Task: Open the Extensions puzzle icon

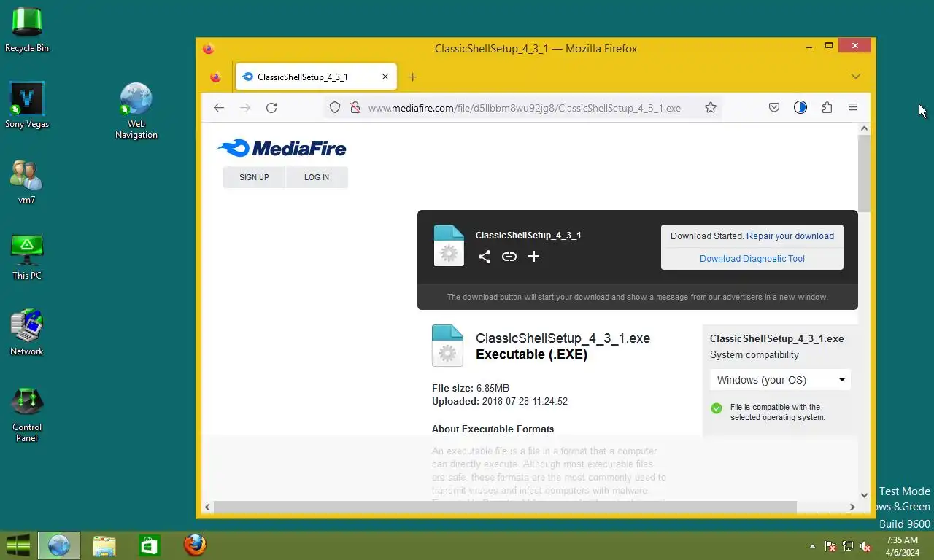Action: tap(827, 108)
